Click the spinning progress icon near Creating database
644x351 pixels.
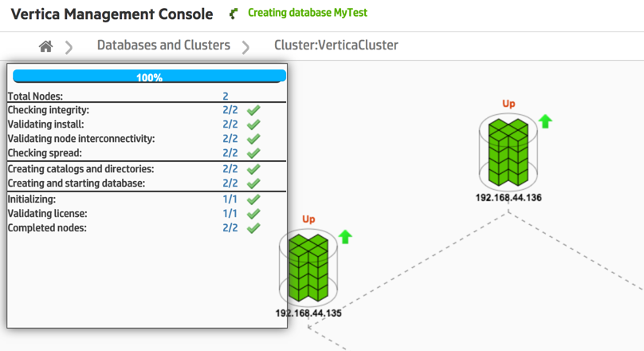tap(234, 14)
